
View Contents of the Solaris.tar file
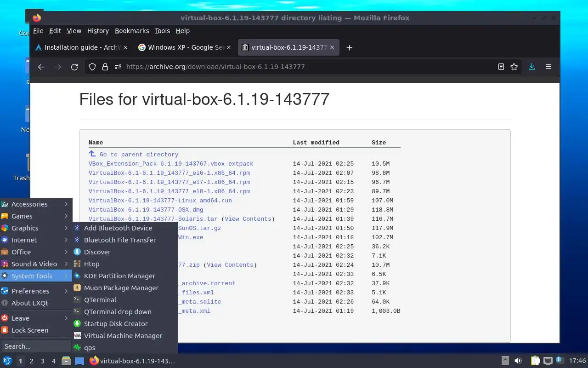click(x=248, y=219)
